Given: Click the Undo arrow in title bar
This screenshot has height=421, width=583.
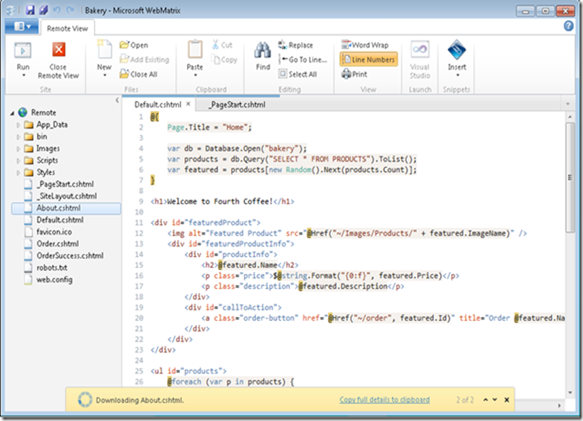Looking at the screenshot, I should pos(57,10).
